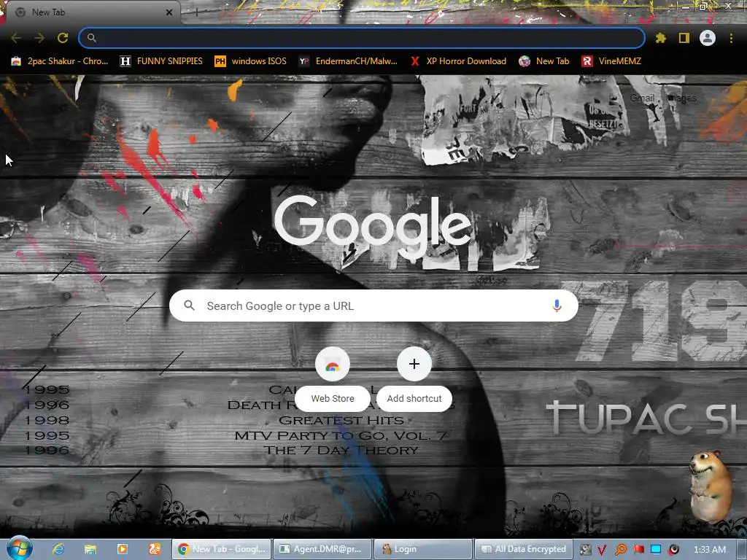Click the magnifier icon in Google search box
This screenshot has height=560, width=747.
189,306
